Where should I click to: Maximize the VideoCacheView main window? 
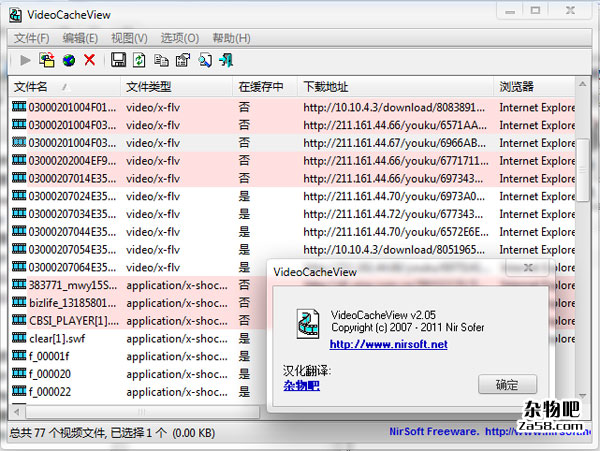point(535,11)
